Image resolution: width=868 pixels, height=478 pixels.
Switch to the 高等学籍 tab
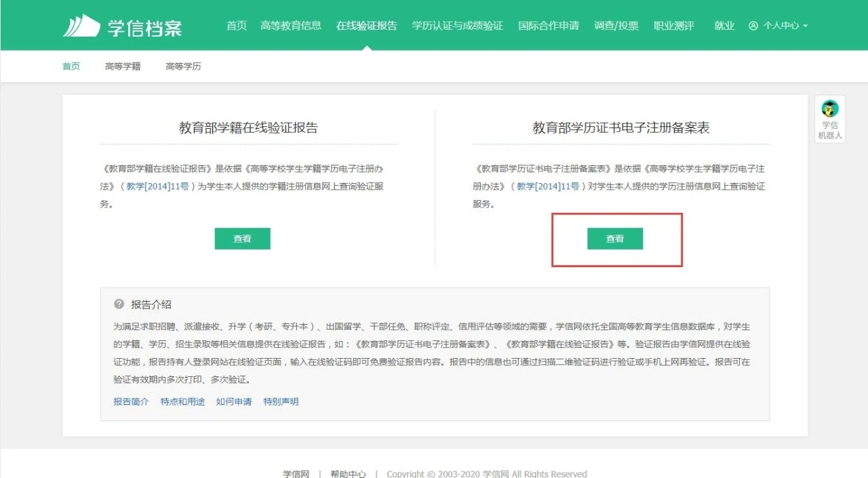[x=122, y=66]
